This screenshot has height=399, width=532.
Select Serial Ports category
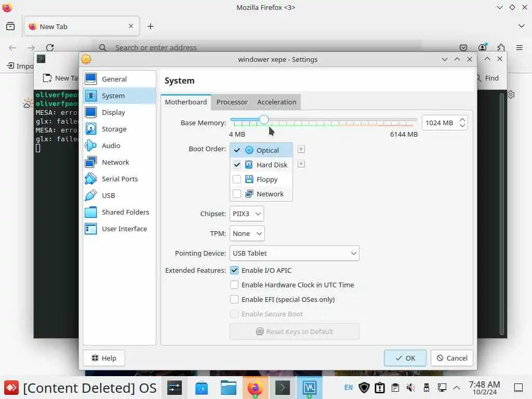point(119,179)
